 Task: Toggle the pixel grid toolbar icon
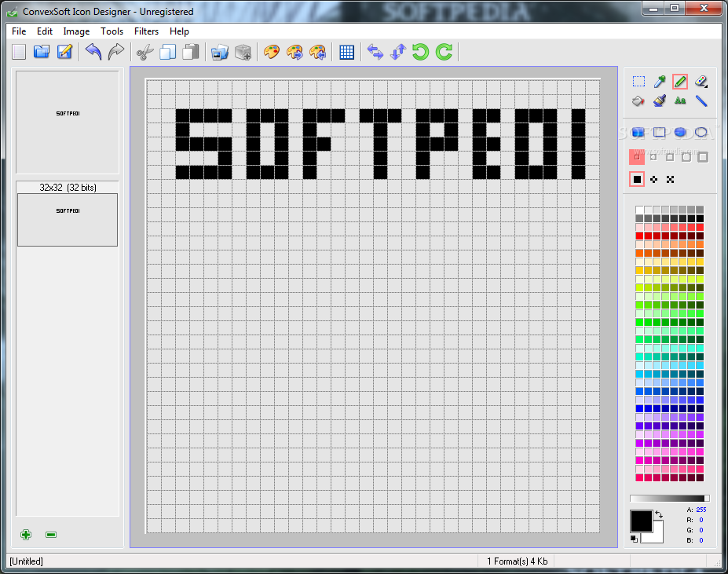(x=347, y=52)
